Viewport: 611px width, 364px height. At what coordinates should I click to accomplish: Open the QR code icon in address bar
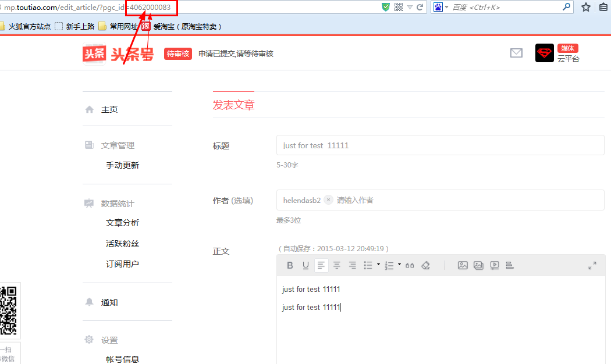pyautogui.click(x=398, y=7)
